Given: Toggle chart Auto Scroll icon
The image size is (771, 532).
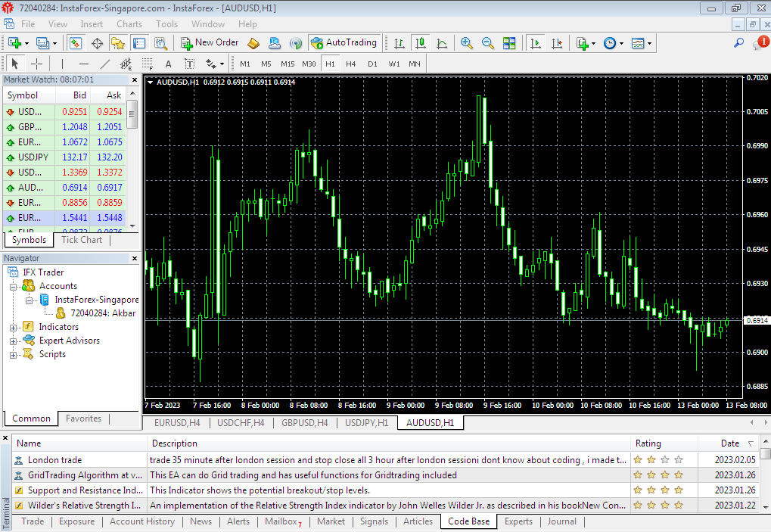Looking at the screenshot, I should tap(536, 43).
